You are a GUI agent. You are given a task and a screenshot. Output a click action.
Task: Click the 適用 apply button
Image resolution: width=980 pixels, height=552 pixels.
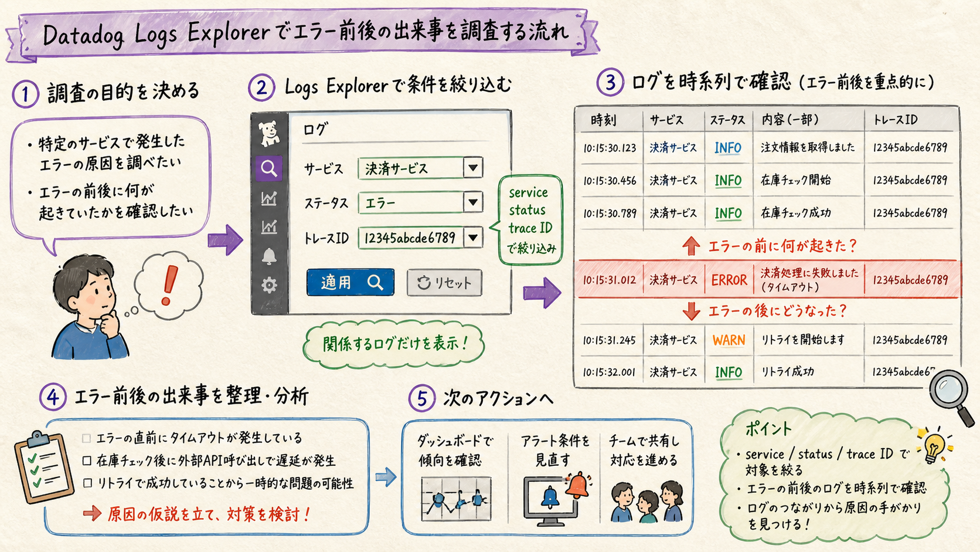(x=351, y=283)
